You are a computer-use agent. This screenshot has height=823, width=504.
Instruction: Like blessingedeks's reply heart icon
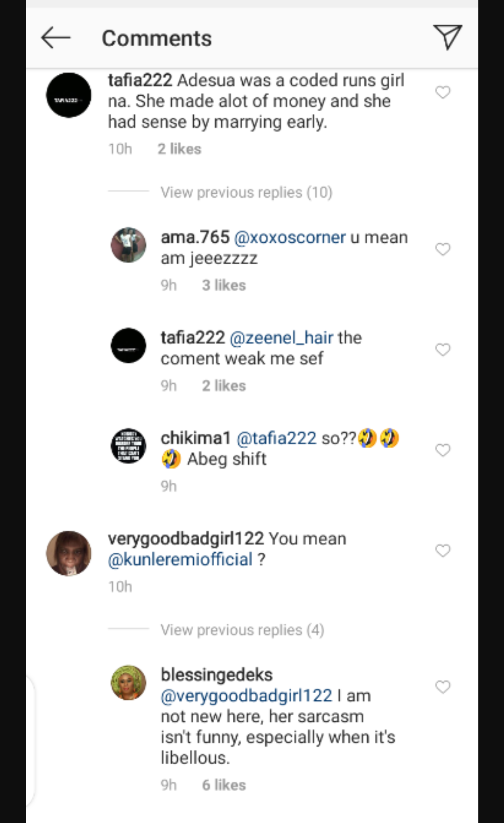click(x=443, y=687)
